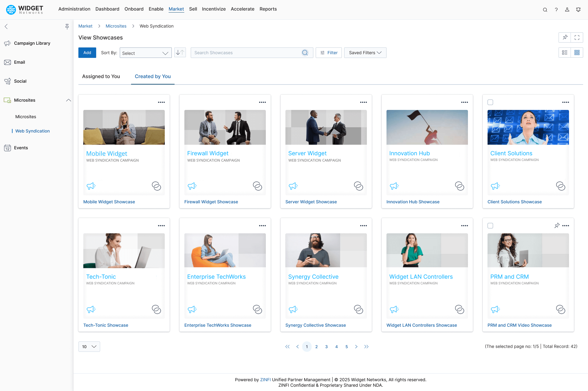Click the search icon in top bar

tap(545, 9)
